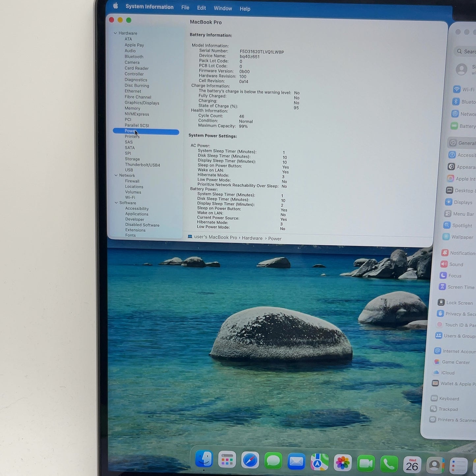Click Hardware in the bottom path bar
476x476 pixels.
252,238
